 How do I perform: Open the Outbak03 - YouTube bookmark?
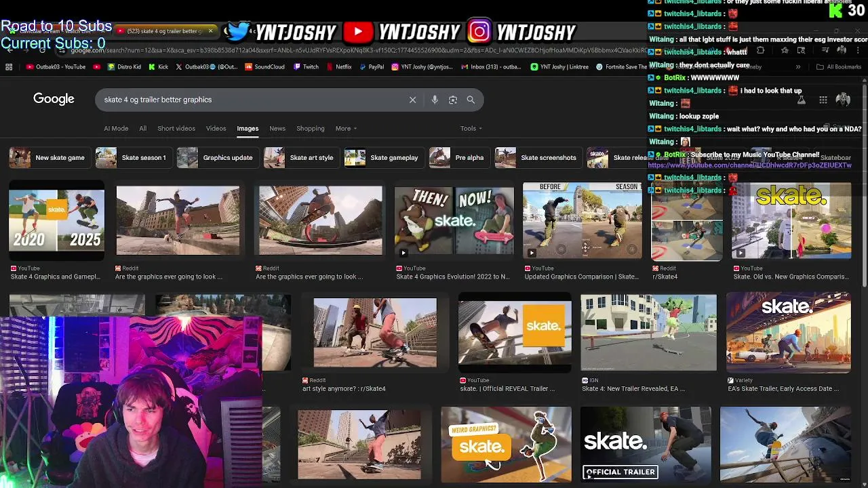56,67
